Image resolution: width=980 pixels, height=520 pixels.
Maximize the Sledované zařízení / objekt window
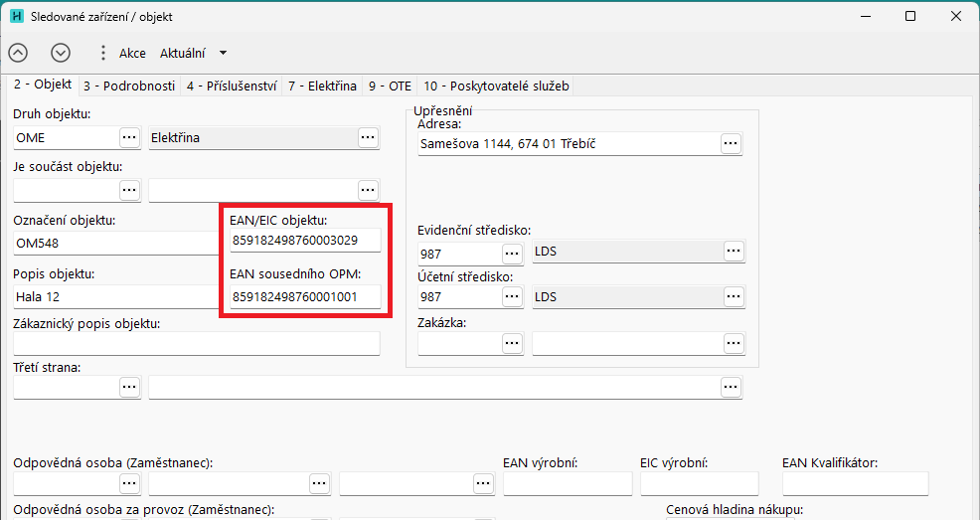coord(910,16)
